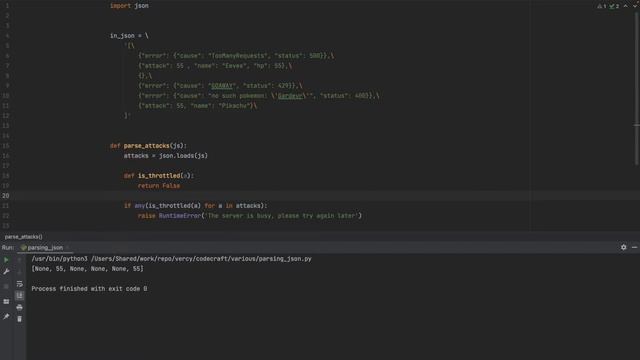Click the 'import json' line
Viewport: 640px width, 360px height.
(x=129, y=6)
